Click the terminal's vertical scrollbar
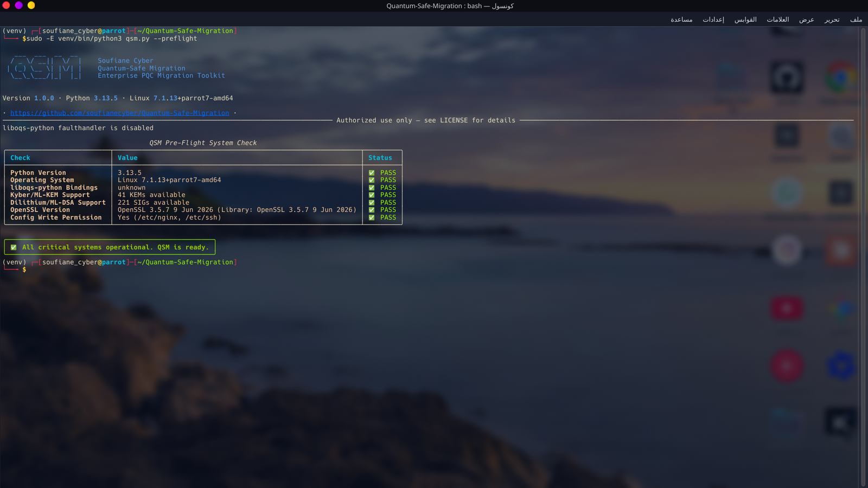Image resolution: width=868 pixels, height=488 pixels. 863,257
